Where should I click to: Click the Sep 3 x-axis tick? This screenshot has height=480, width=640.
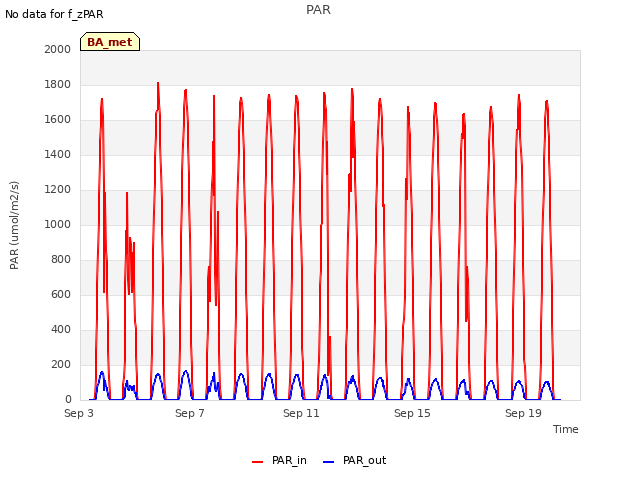pos(79,413)
